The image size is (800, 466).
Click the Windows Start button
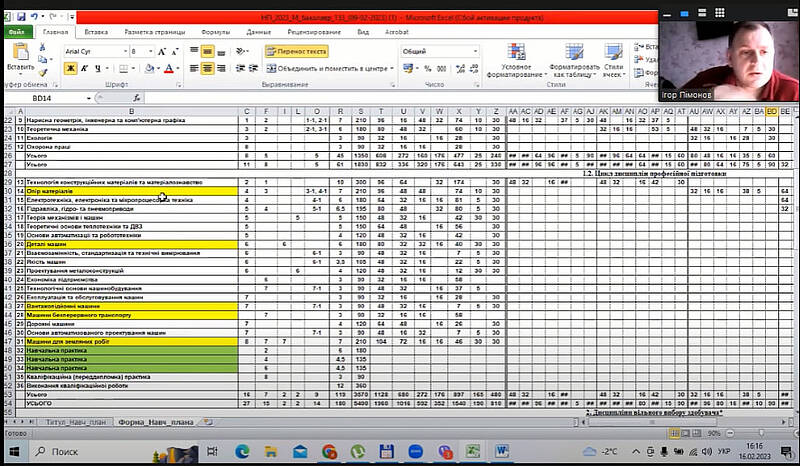click(x=14, y=452)
